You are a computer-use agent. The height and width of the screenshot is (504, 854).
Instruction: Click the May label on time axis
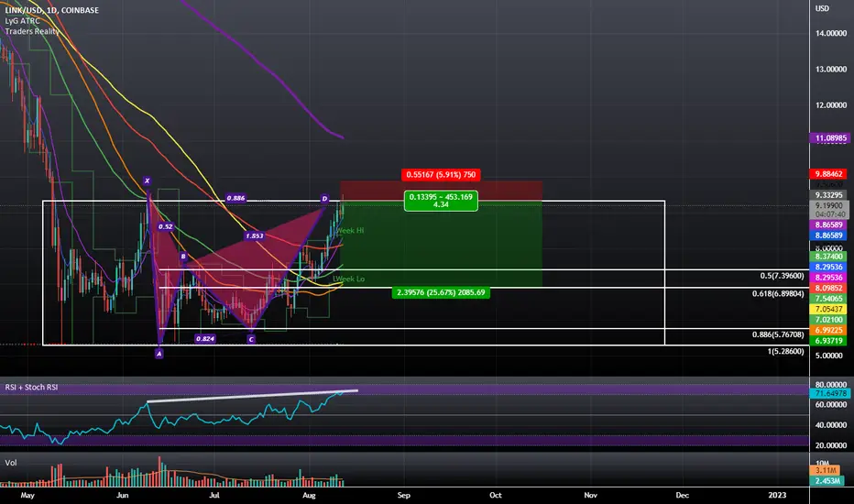(x=27, y=495)
